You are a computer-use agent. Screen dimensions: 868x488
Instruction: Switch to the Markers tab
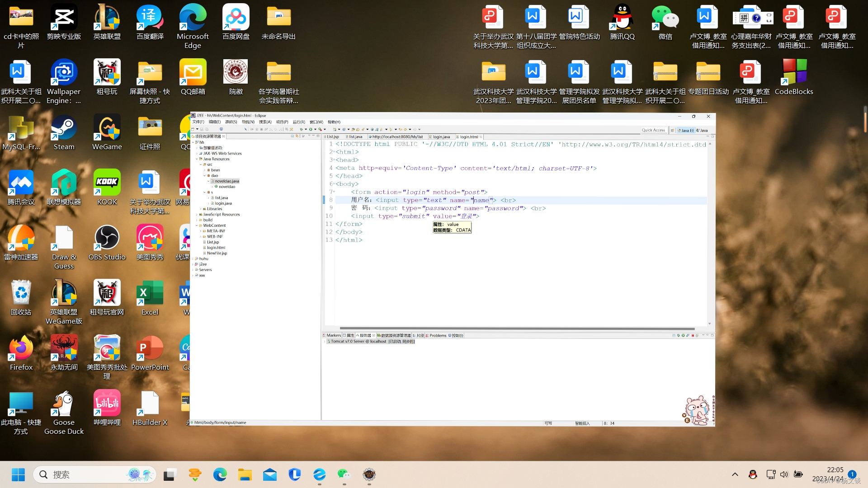pyautogui.click(x=332, y=336)
